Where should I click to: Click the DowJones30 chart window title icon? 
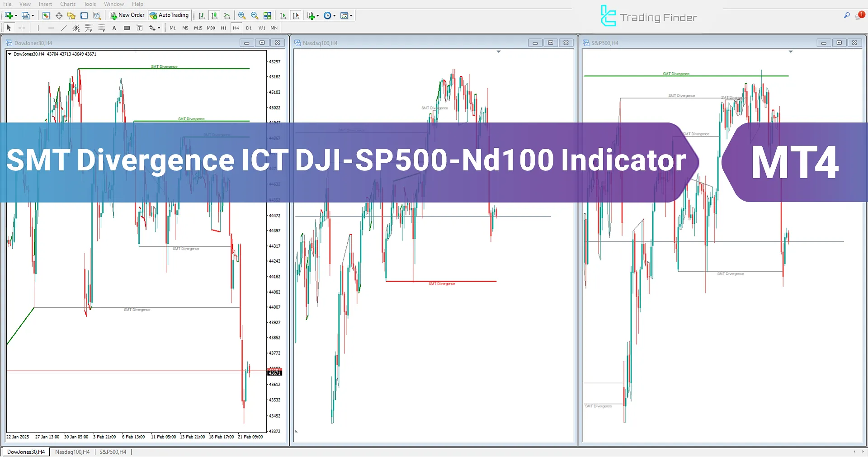9,43
